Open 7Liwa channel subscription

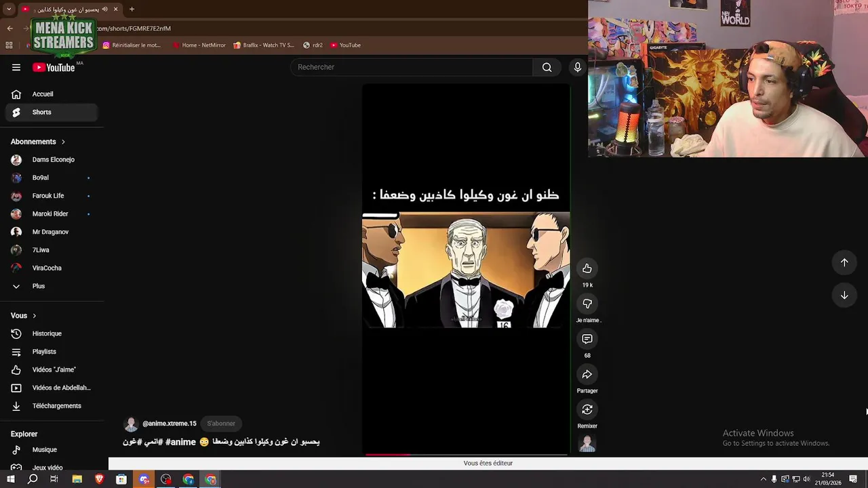point(52,250)
